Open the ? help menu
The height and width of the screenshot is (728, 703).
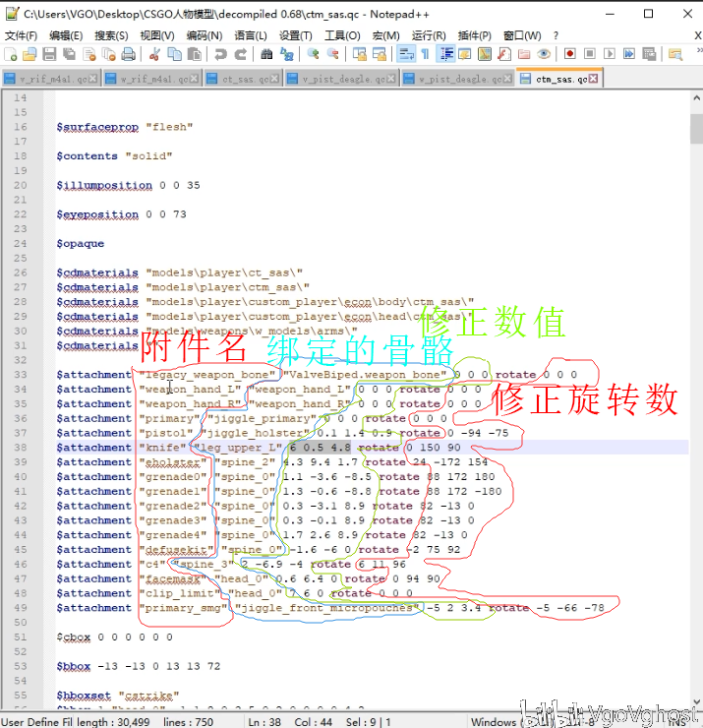556,35
